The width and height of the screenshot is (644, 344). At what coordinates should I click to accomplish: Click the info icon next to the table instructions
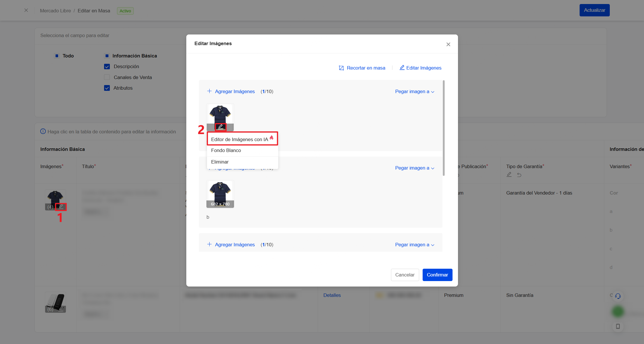(x=43, y=131)
